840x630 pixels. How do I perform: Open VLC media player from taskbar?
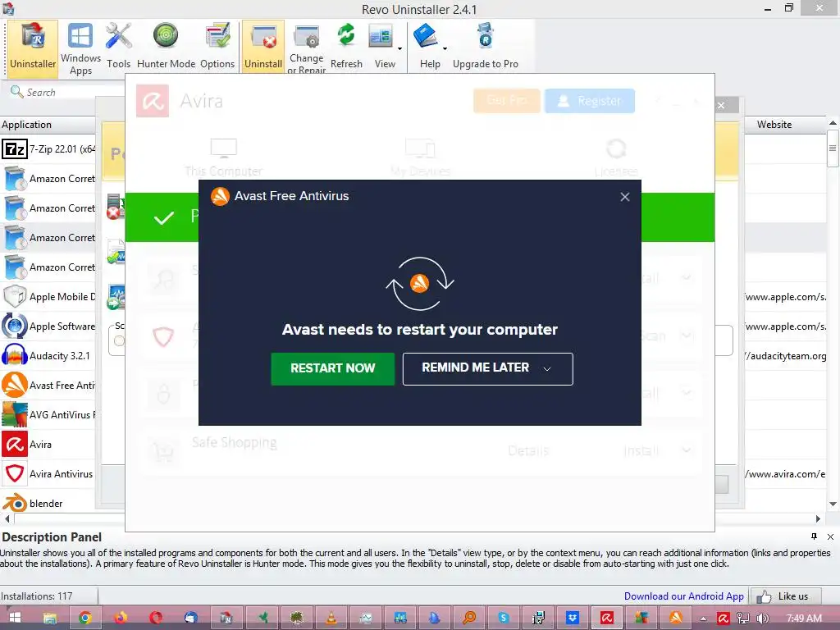pos(331,618)
